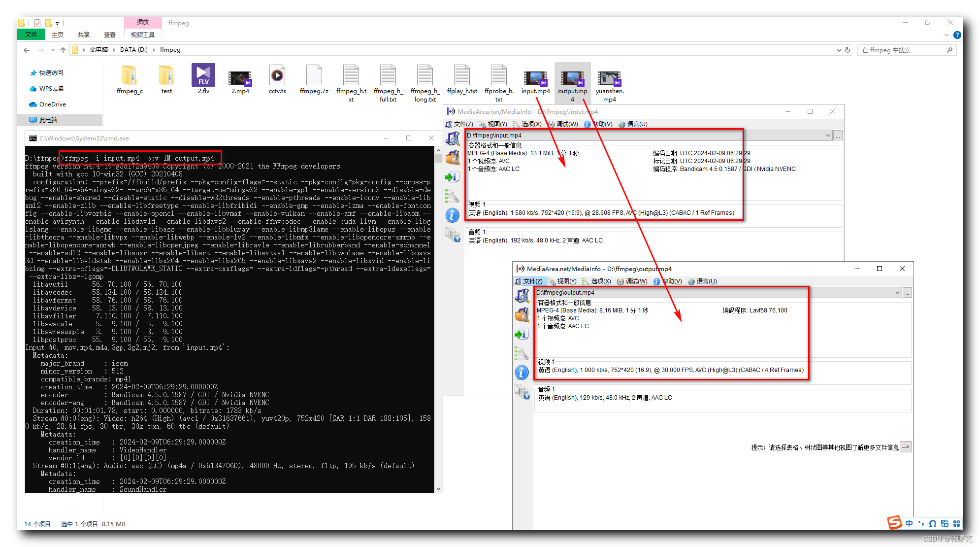Click blue about icon in output.mp4 MediaInfo sidebar

coord(522,373)
